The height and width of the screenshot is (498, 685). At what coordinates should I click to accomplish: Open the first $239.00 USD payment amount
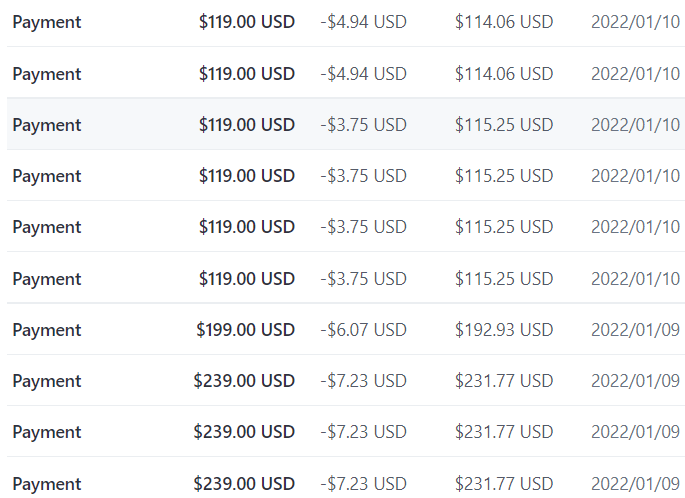(x=244, y=381)
